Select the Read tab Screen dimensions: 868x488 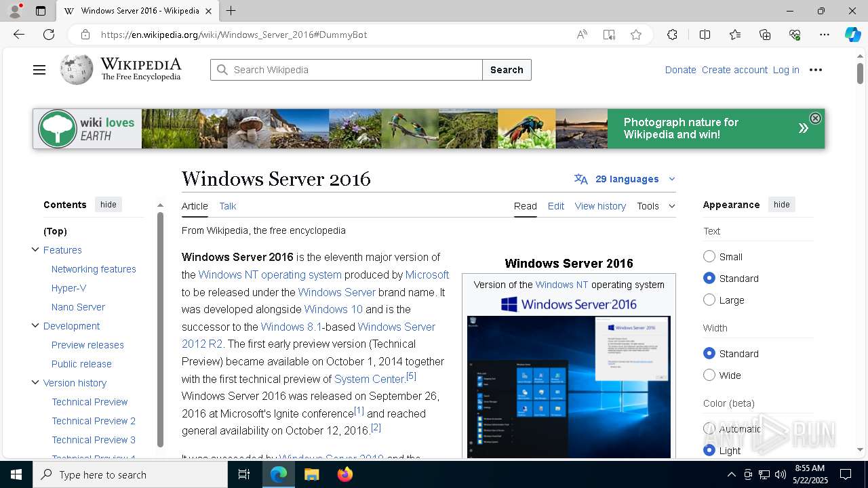525,206
